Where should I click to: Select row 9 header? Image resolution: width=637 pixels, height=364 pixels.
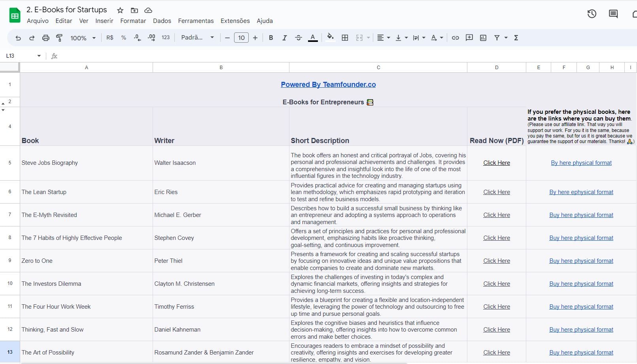[x=10, y=261]
